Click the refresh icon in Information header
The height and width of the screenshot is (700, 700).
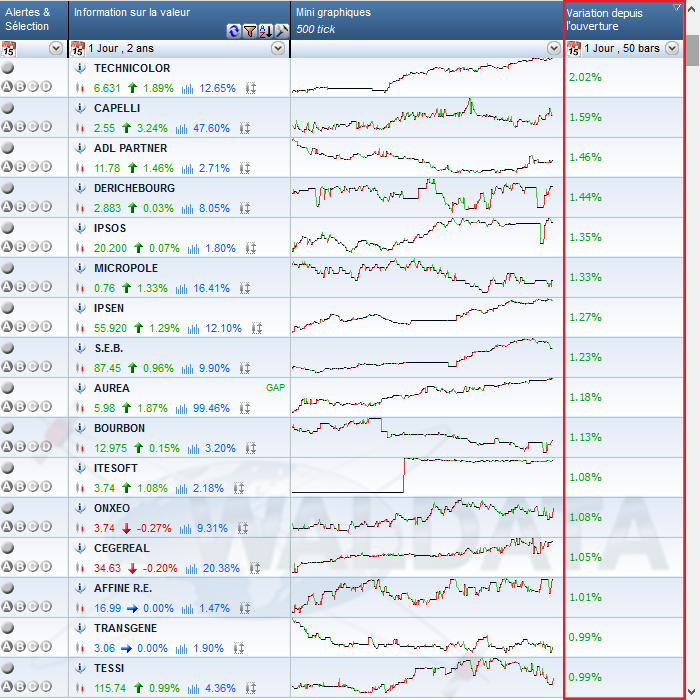(233, 31)
